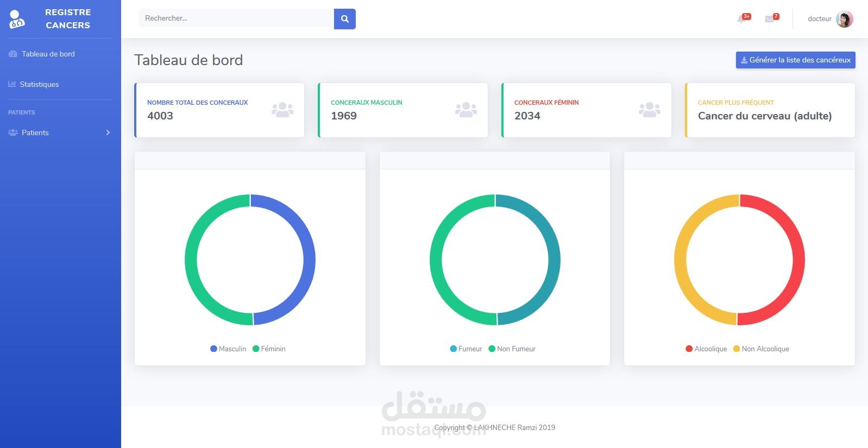The height and width of the screenshot is (448, 868).
Task: Click the download icon on Générer button
Action: click(744, 60)
